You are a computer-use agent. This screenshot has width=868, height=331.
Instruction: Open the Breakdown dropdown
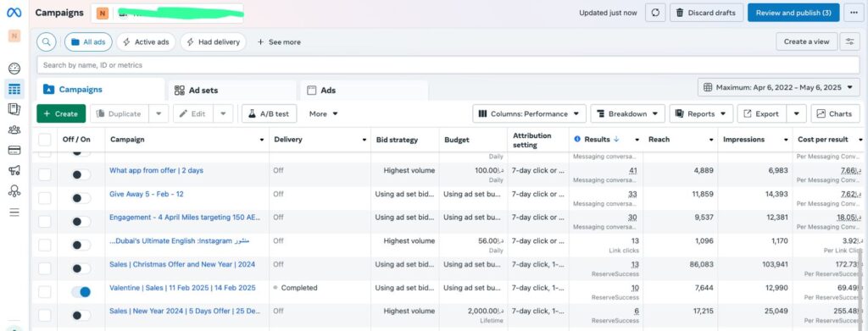(628, 113)
